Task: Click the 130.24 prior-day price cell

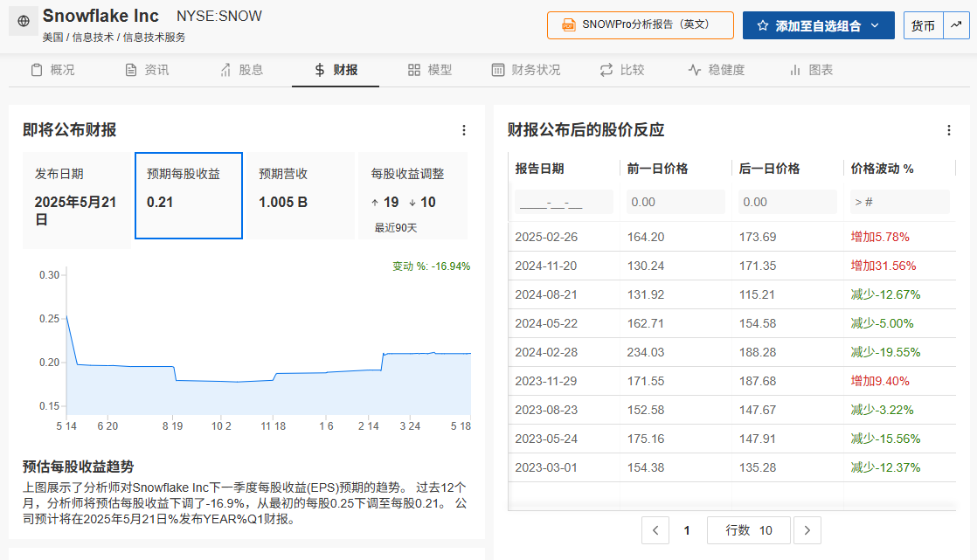Action: point(645,266)
